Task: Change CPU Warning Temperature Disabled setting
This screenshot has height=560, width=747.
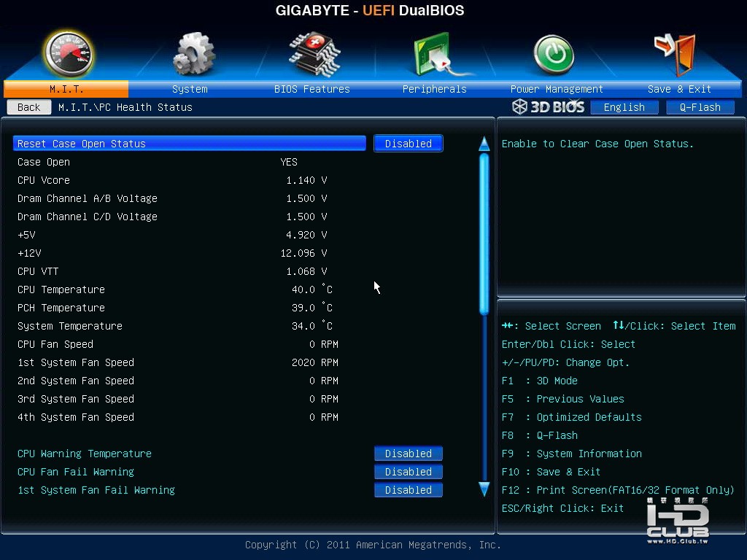Action: click(409, 454)
